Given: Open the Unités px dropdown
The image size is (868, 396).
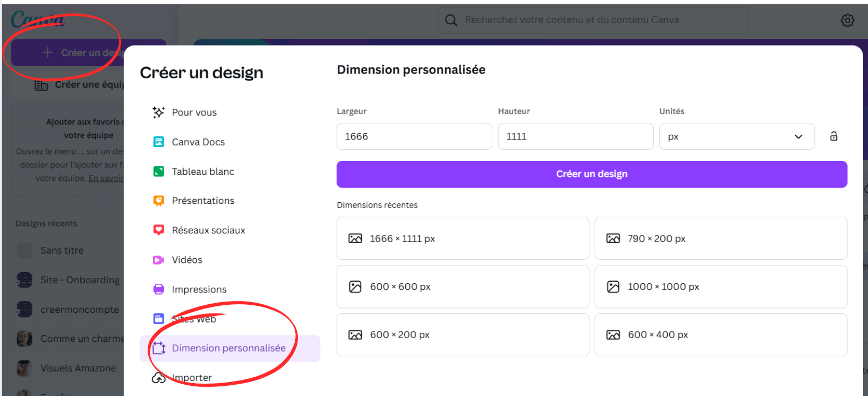Looking at the screenshot, I should click(x=736, y=137).
